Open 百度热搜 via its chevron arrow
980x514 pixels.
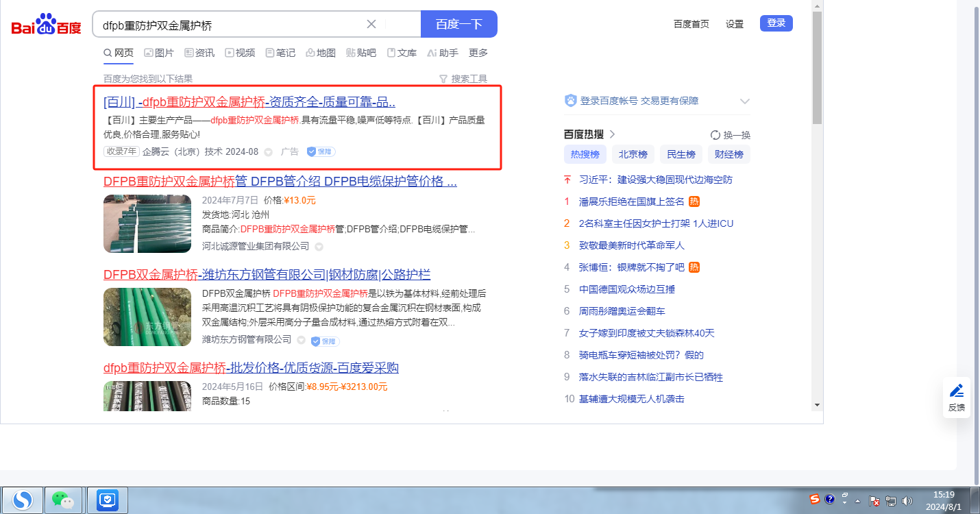point(612,134)
